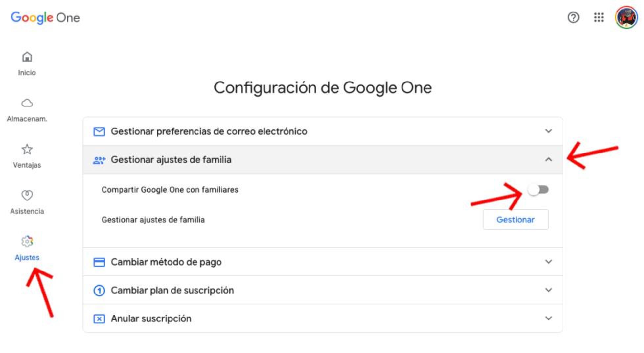Click the family group icon in Gestionar ajustes

click(99, 160)
